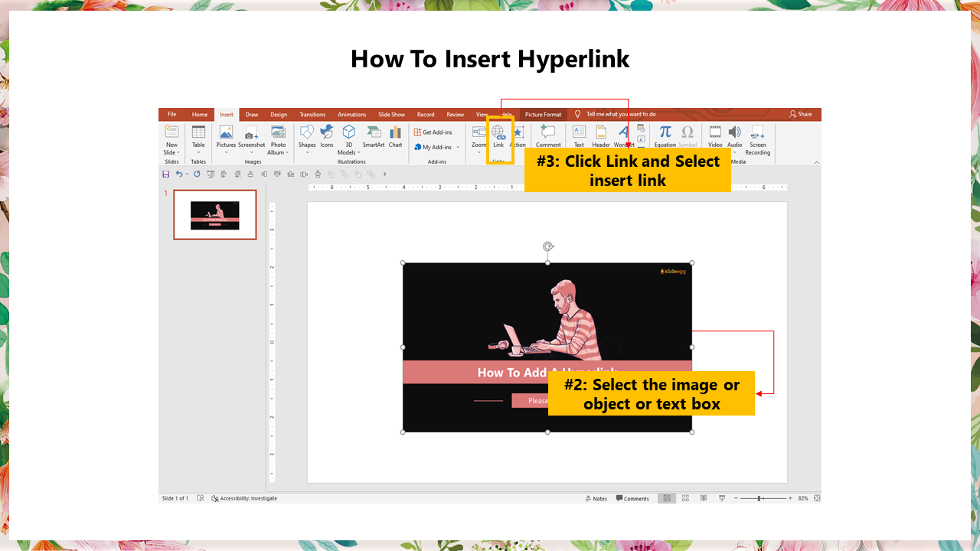Select slide 1 thumbnail in the panel
980x551 pixels.
(x=215, y=215)
